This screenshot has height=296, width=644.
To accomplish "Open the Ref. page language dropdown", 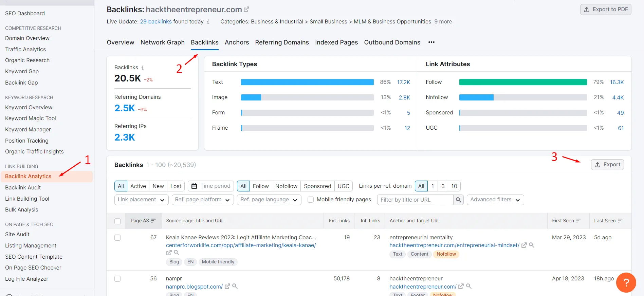I will point(269,200).
